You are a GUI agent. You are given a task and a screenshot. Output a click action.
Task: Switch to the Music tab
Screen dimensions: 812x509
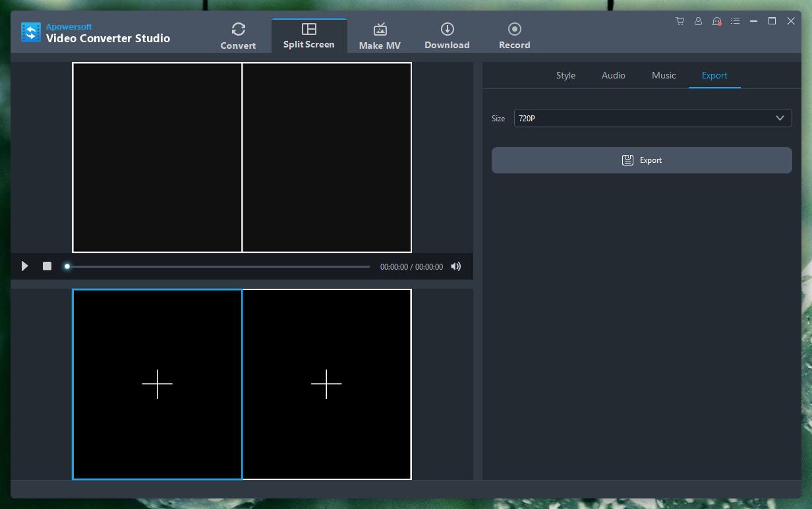tap(664, 75)
